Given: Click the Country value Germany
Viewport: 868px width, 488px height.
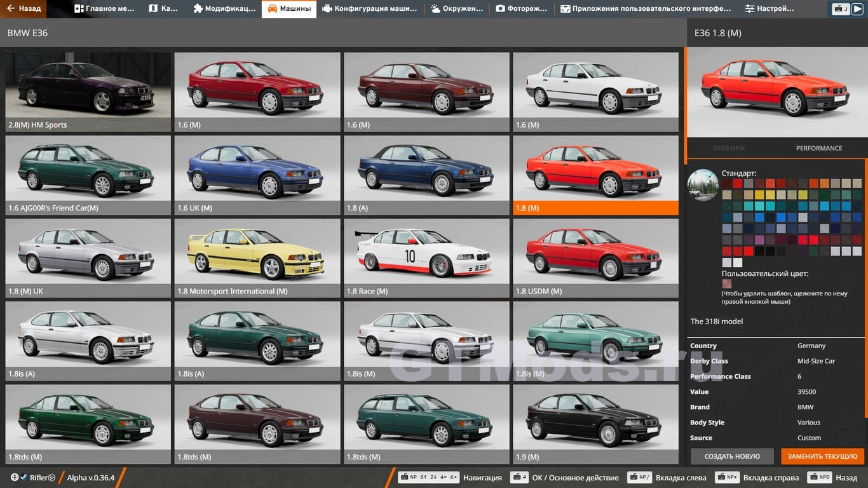Looking at the screenshot, I should (811, 346).
